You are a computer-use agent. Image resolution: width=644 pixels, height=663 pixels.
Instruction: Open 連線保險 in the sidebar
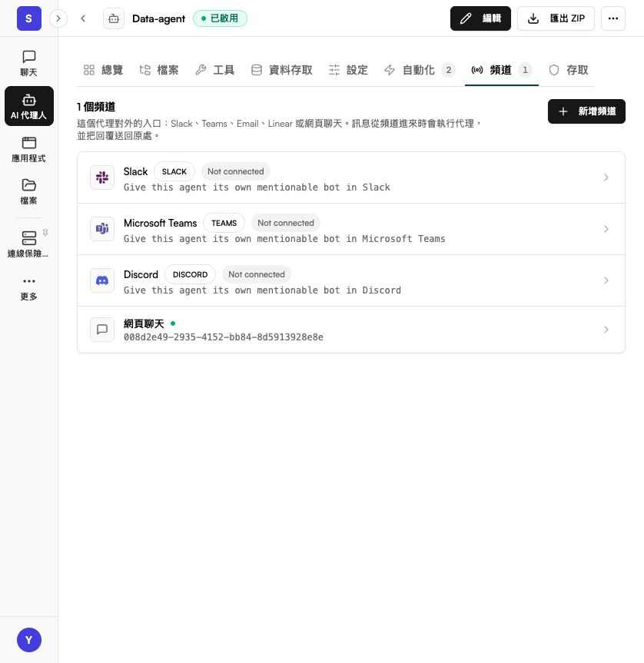pos(28,244)
